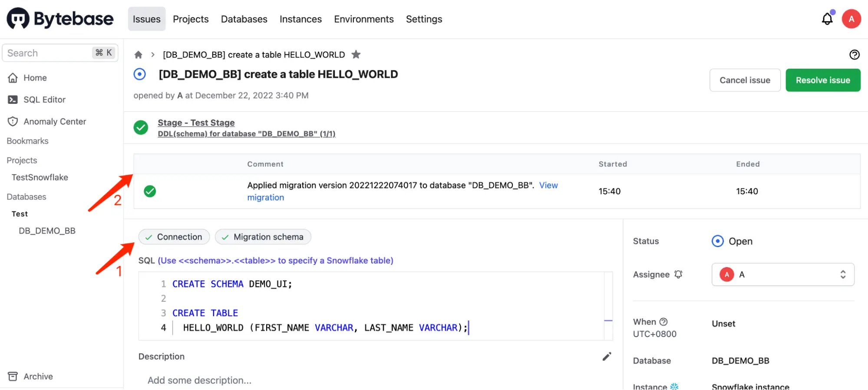Click the Databases sidebar heading
This screenshot has height=390, width=868.
pos(26,197)
